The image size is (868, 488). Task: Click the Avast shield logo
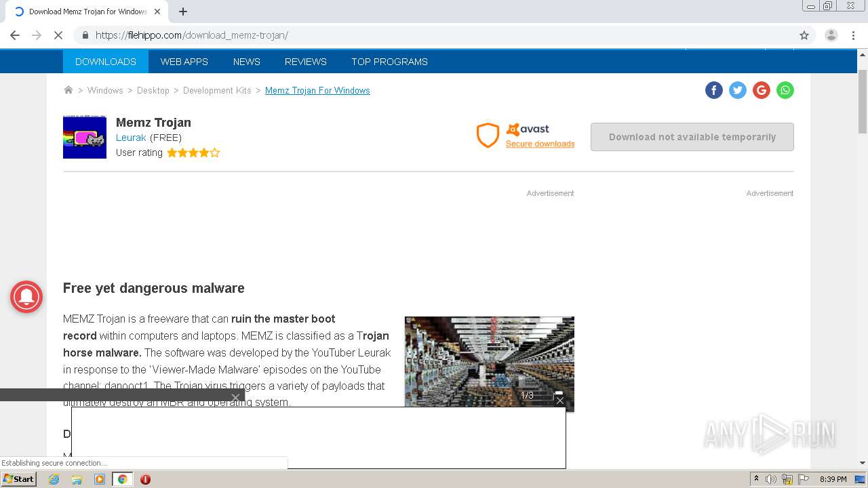click(x=488, y=136)
